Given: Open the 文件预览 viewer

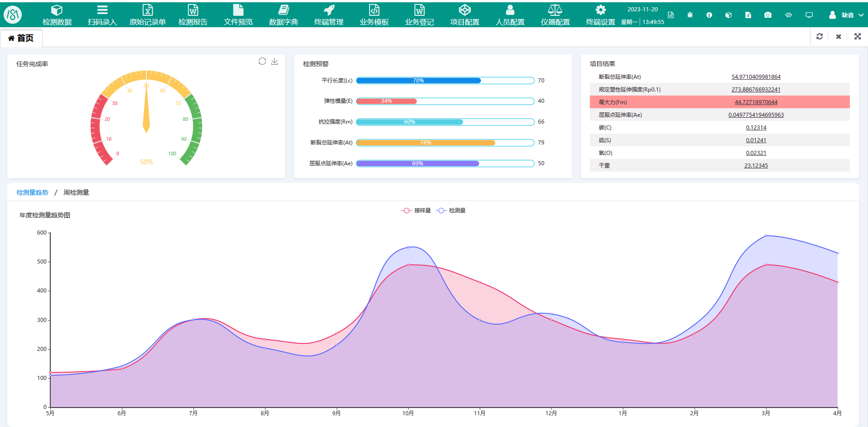Looking at the screenshot, I should coord(238,14).
